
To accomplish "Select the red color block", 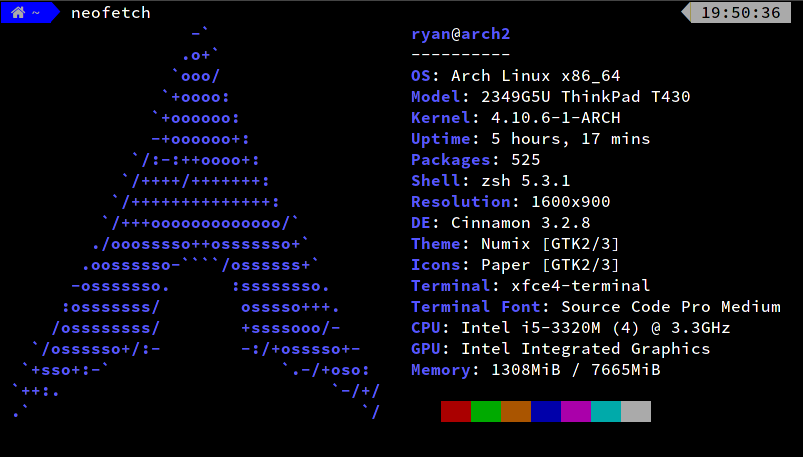I will [456, 411].
